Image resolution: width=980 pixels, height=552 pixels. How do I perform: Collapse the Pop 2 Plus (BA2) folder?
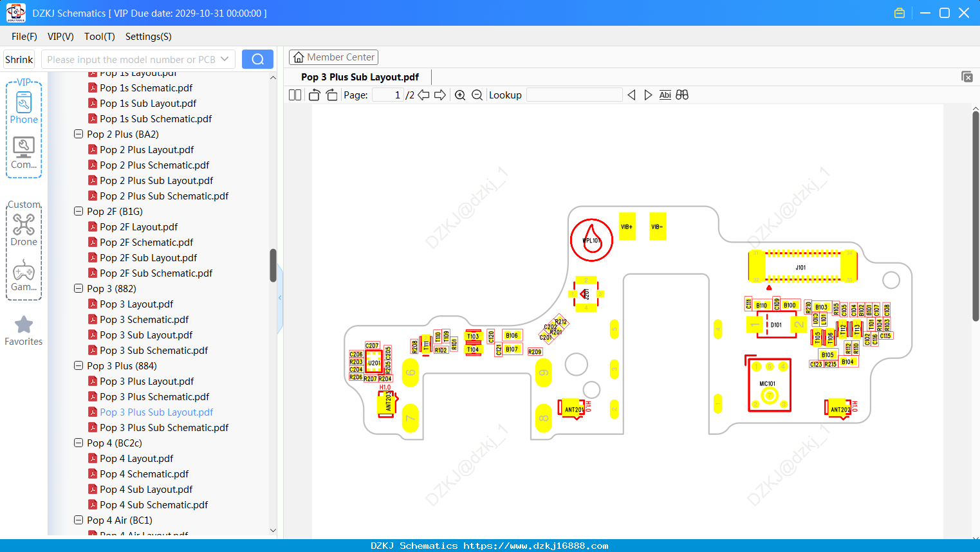coord(79,134)
